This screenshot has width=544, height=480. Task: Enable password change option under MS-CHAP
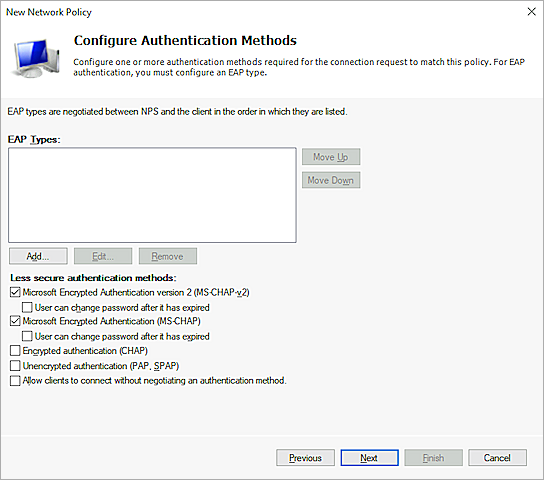(27, 336)
